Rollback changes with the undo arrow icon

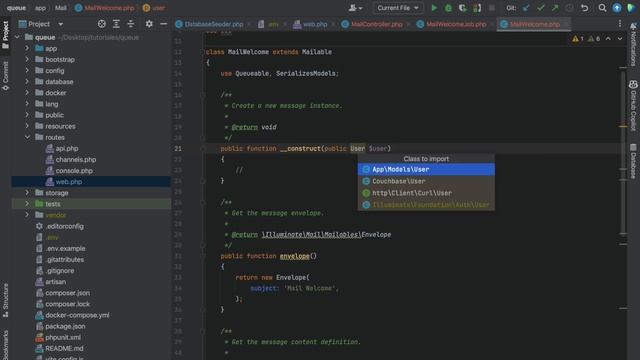coord(584,8)
